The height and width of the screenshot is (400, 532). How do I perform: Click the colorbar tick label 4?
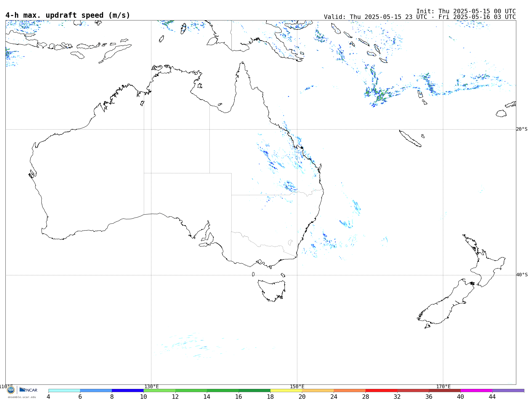click(48, 397)
